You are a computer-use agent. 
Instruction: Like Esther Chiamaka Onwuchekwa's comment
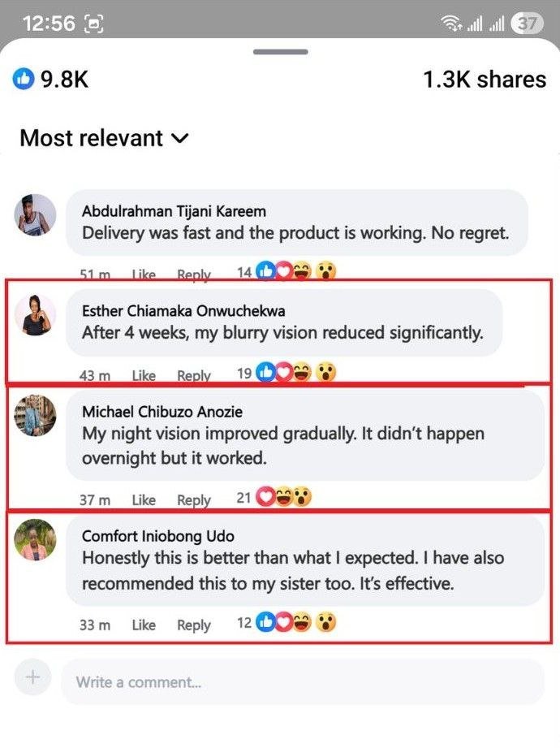pyautogui.click(x=144, y=375)
